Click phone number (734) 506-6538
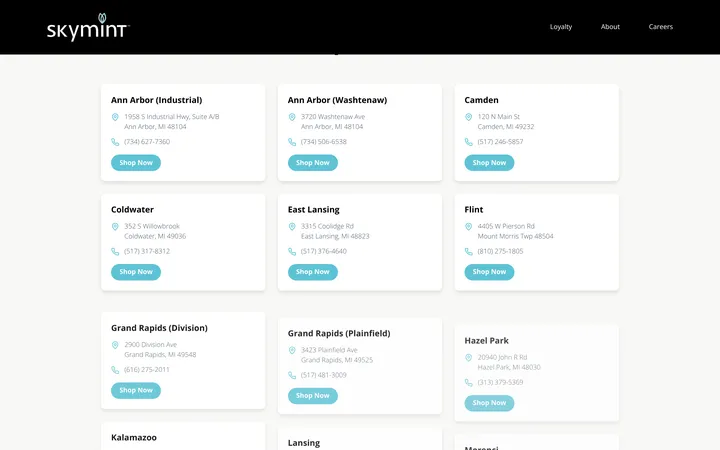The height and width of the screenshot is (450, 720). [x=324, y=142]
